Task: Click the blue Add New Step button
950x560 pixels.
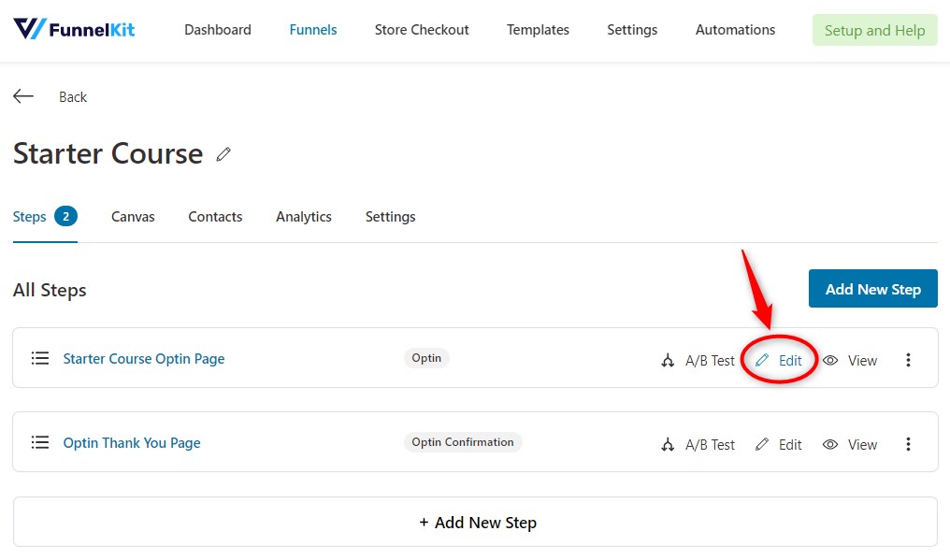Action: (x=873, y=289)
